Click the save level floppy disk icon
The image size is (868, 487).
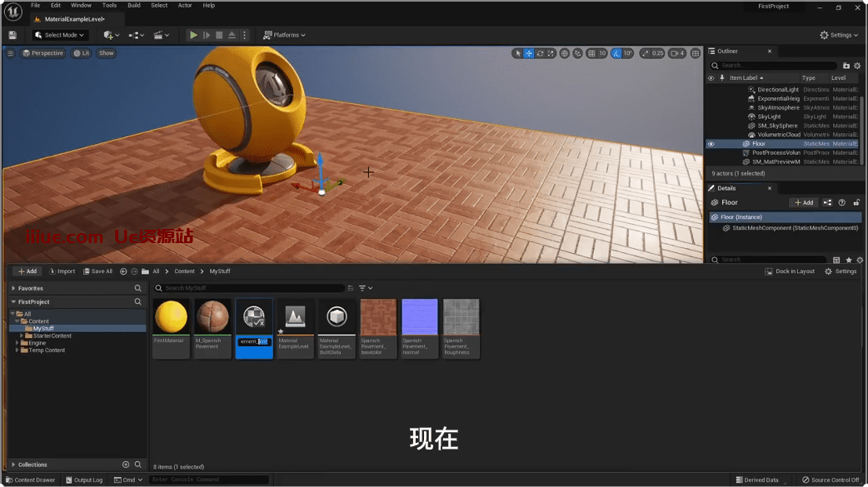12,35
